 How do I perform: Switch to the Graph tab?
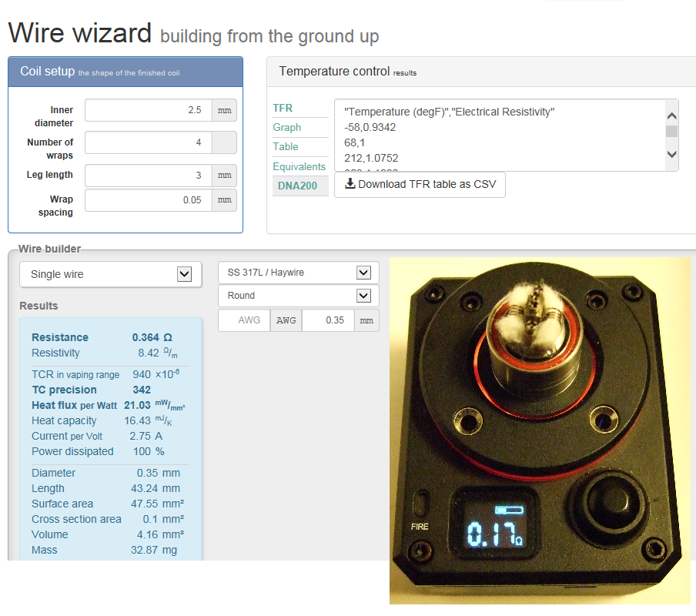[286, 127]
